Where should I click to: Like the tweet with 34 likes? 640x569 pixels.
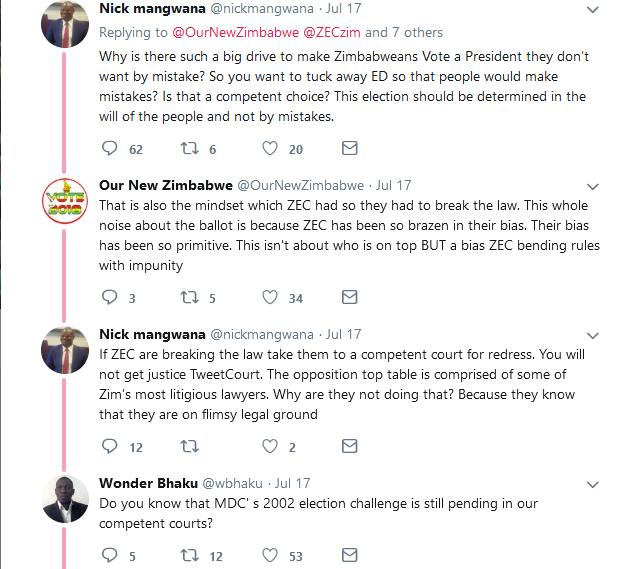click(269, 297)
